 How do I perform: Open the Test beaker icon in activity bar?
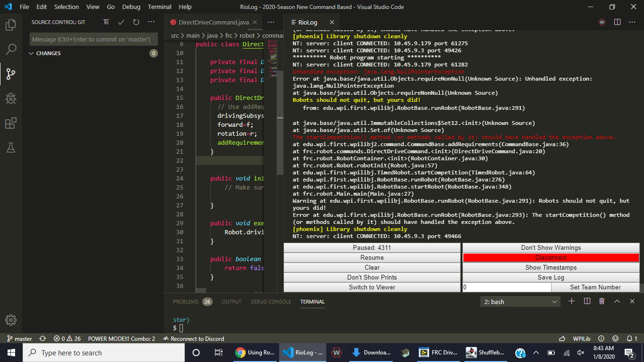(x=11, y=148)
